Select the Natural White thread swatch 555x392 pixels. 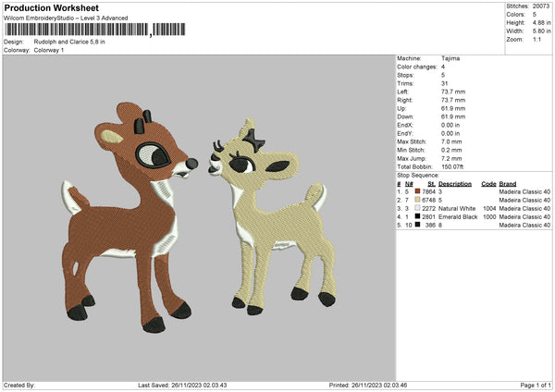418,208
